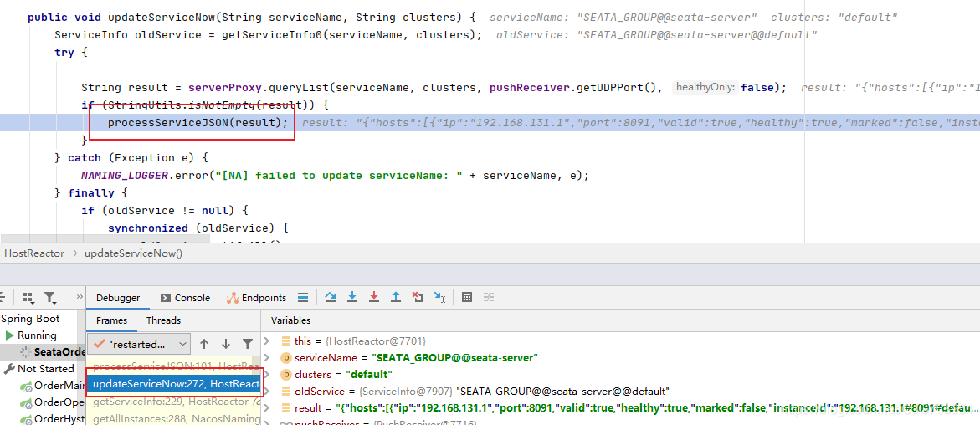Expand the result variable node
The width and height of the screenshot is (980, 425).
pyautogui.click(x=268, y=408)
